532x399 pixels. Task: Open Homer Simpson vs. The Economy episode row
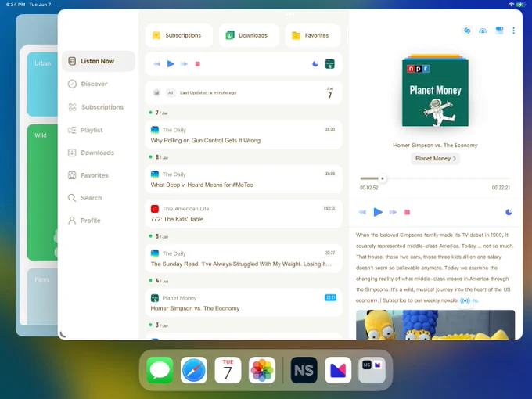tap(243, 303)
